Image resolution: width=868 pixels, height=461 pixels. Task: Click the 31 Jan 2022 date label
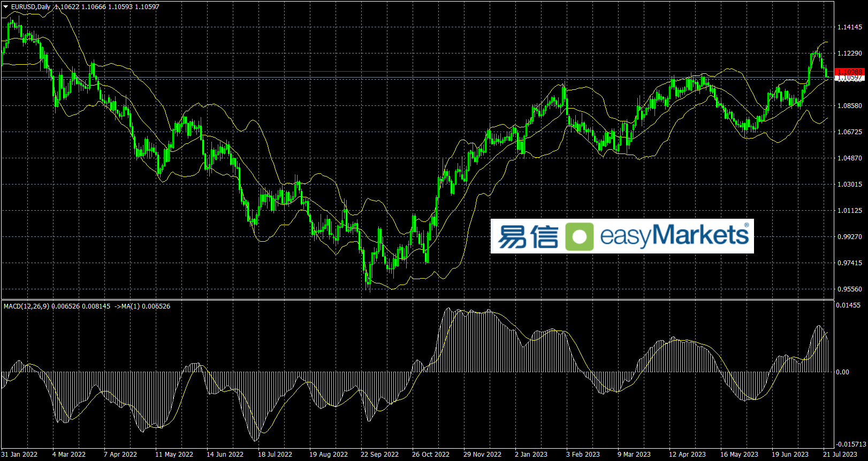pos(19,455)
